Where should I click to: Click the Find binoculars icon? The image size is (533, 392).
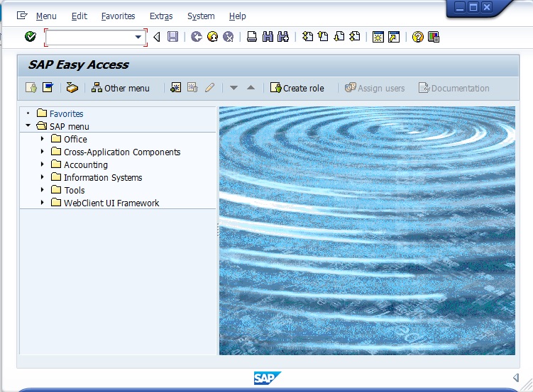[268, 37]
